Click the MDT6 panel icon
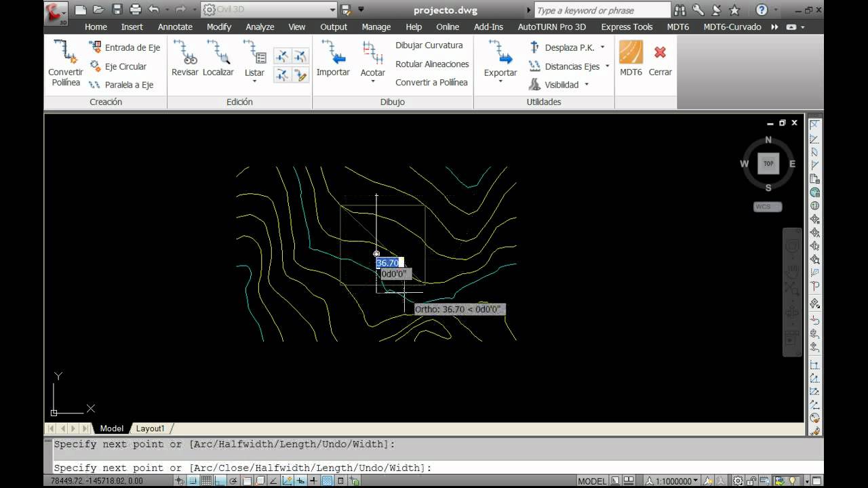The image size is (868, 488). tap(631, 58)
